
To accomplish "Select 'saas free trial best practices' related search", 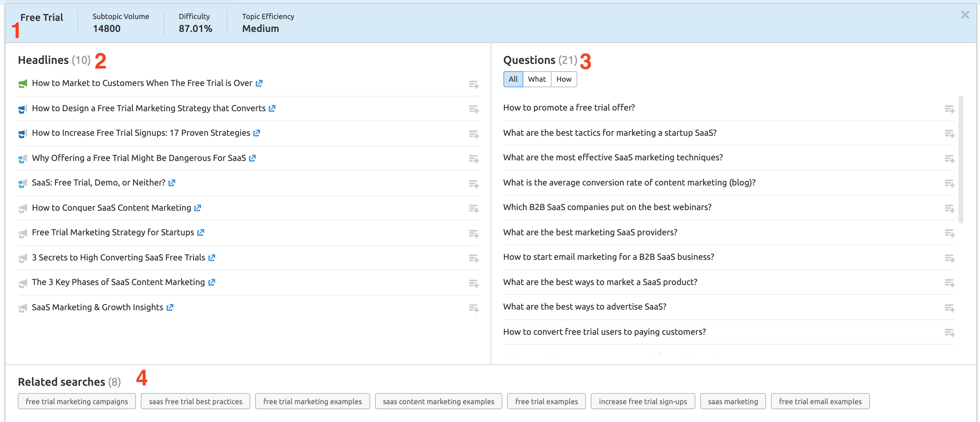I will pos(195,401).
